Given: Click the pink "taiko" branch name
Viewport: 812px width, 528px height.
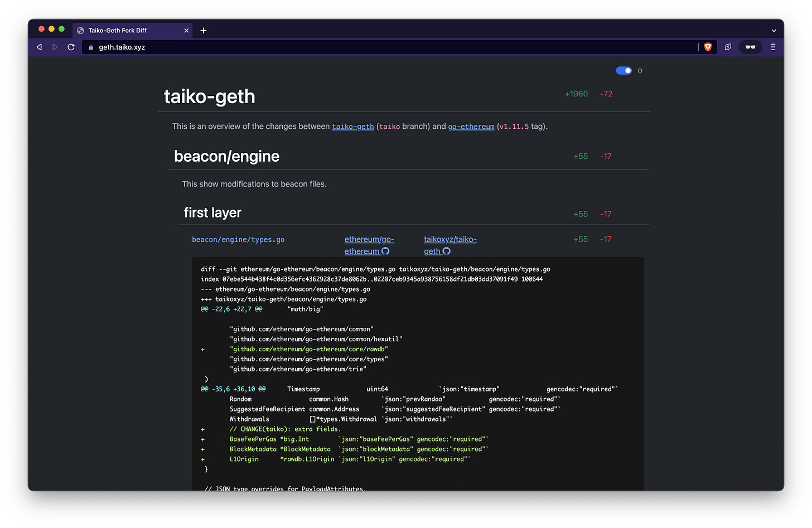Looking at the screenshot, I should (389, 127).
